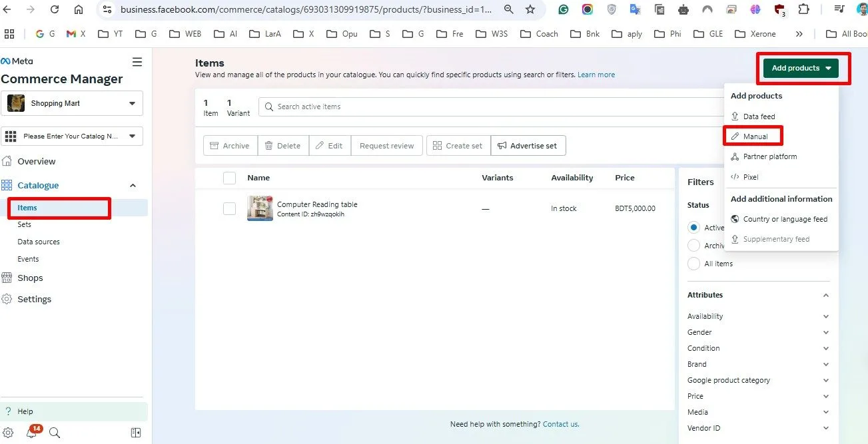Open the browser extensions puzzle icon

click(803, 9)
